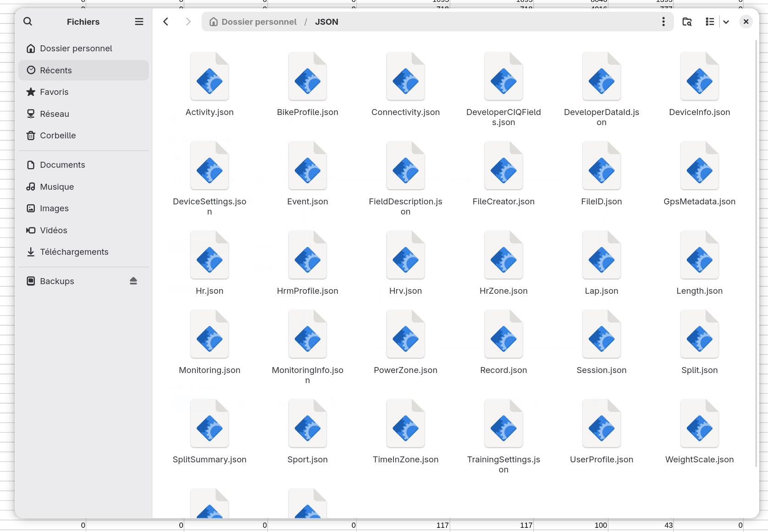Select Activity.json file icon

click(x=210, y=76)
